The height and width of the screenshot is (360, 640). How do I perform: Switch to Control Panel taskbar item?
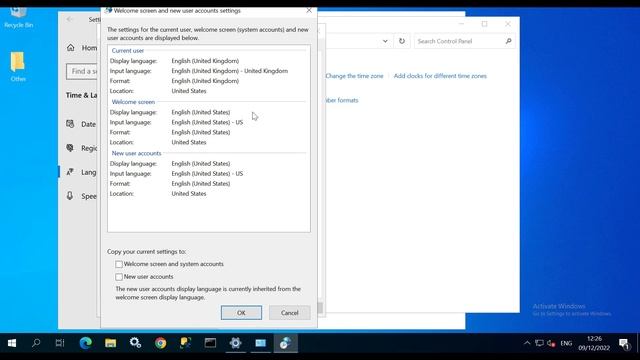pyautogui.click(x=260, y=343)
